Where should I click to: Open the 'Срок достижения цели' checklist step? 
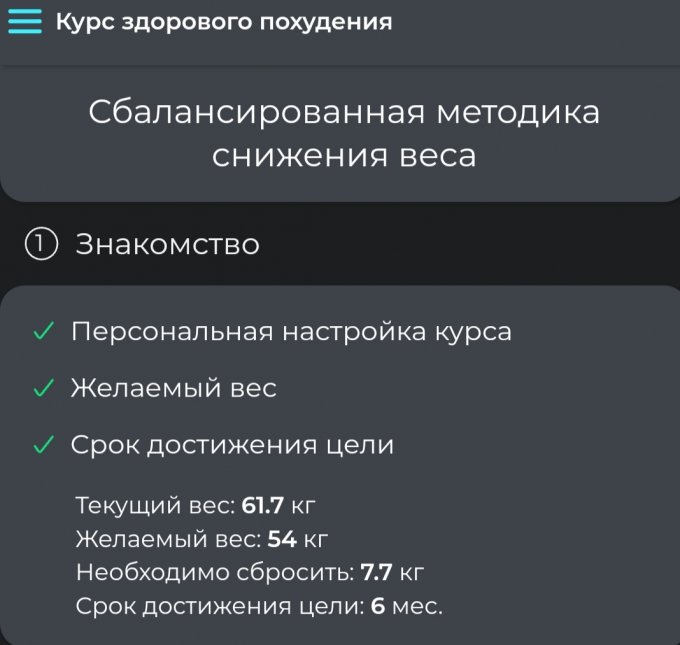point(232,445)
